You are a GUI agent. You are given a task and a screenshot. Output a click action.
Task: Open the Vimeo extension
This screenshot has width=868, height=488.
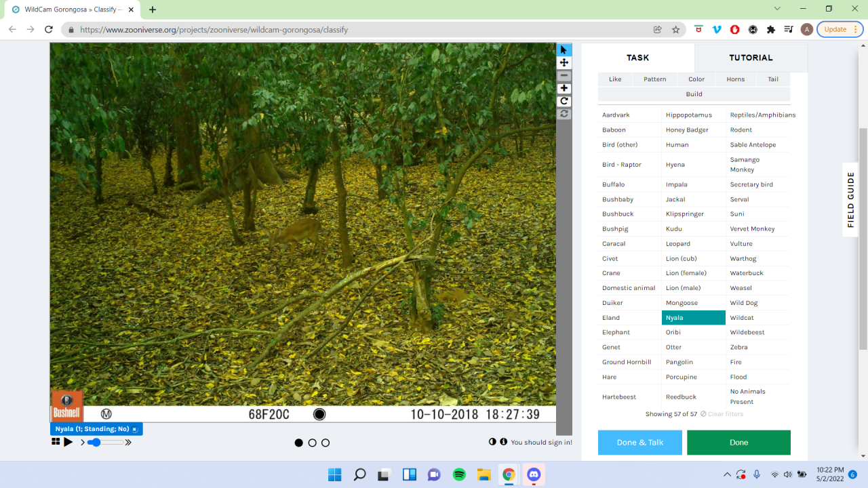click(717, 30)
